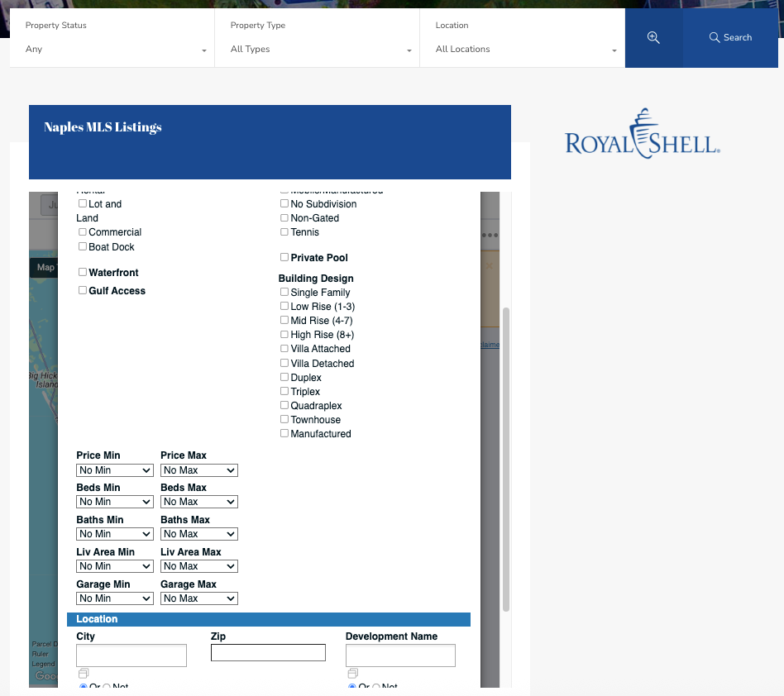Check the Quadraplex checkbox
This screenshot has height=696, width=784.
click(x=284, y=405)
